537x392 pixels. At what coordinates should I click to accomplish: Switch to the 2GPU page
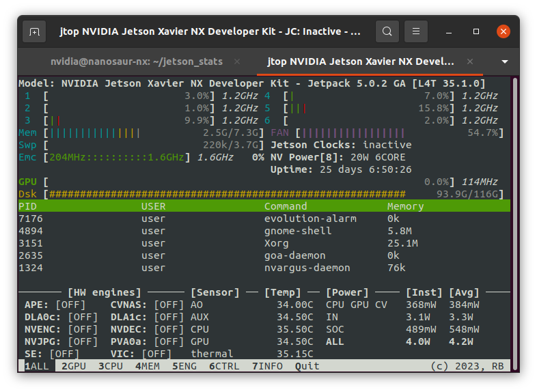tap(74, 366)
